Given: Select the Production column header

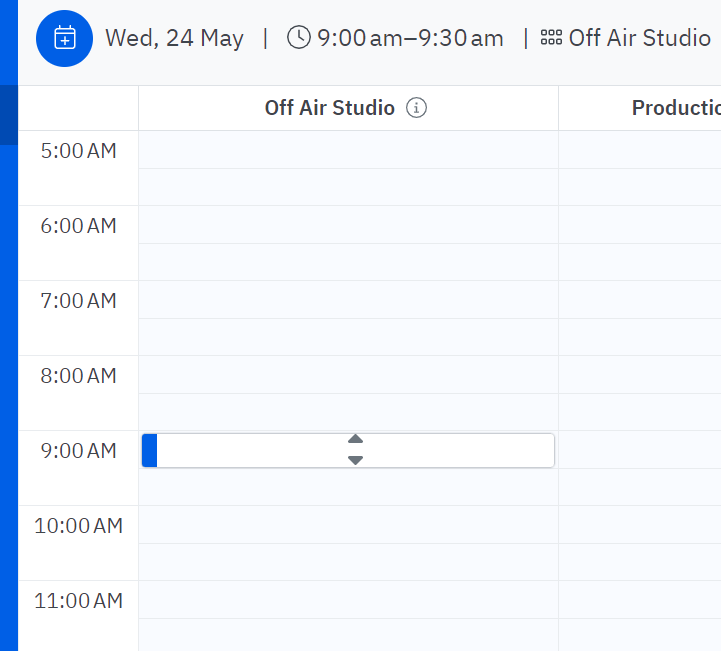Looking at the screenshot, I should [675, 108].
